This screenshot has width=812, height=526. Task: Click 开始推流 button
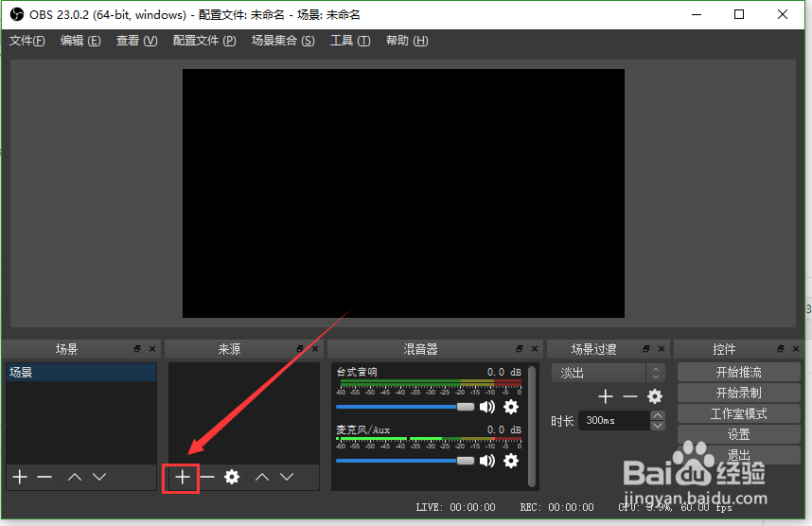(738, 372)
